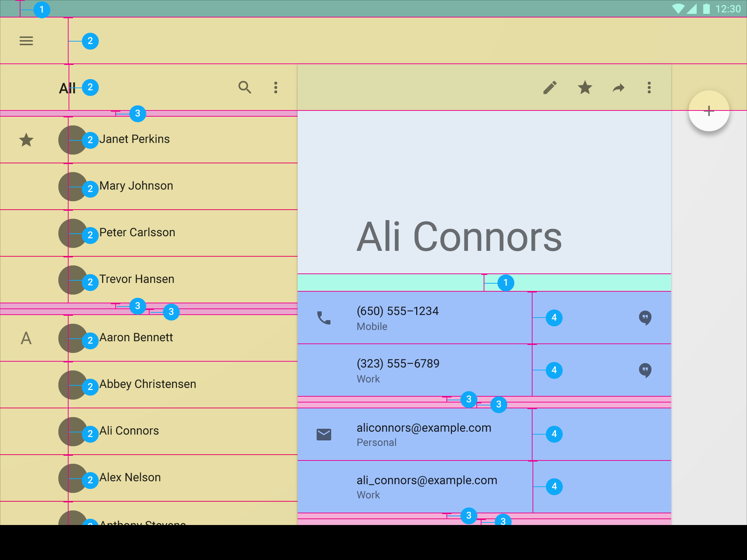Tap the search icon in contacts list
747x560 pixels.
point(245,87)
